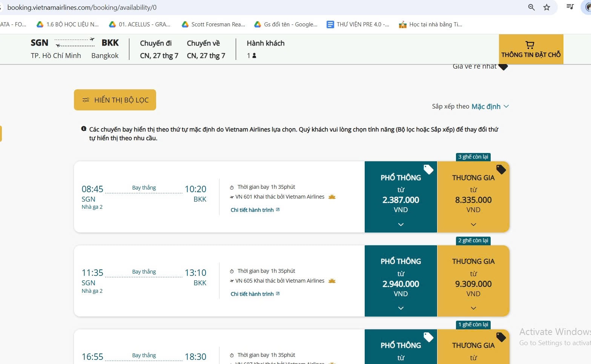Click the 2 ghế còn lại badge
Screen dimensions: 591x364
tap(473, 240)
